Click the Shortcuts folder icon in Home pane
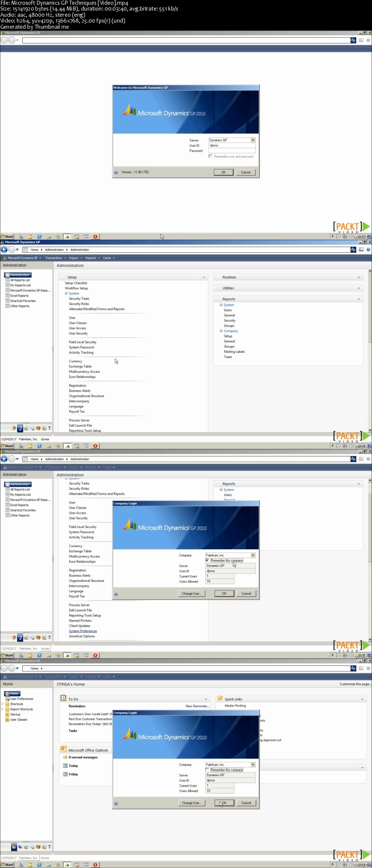The height and width of the screenshot is (868, 372). point(7,704)
